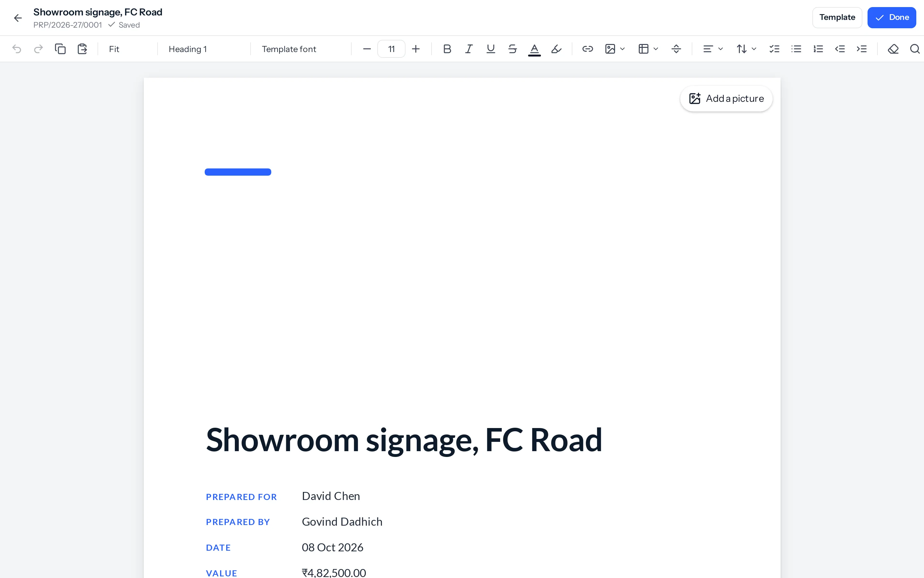Click the PREPARED FOR label
Image resolution: width=924 pixels, height=578 pixels.
point(241,497)
